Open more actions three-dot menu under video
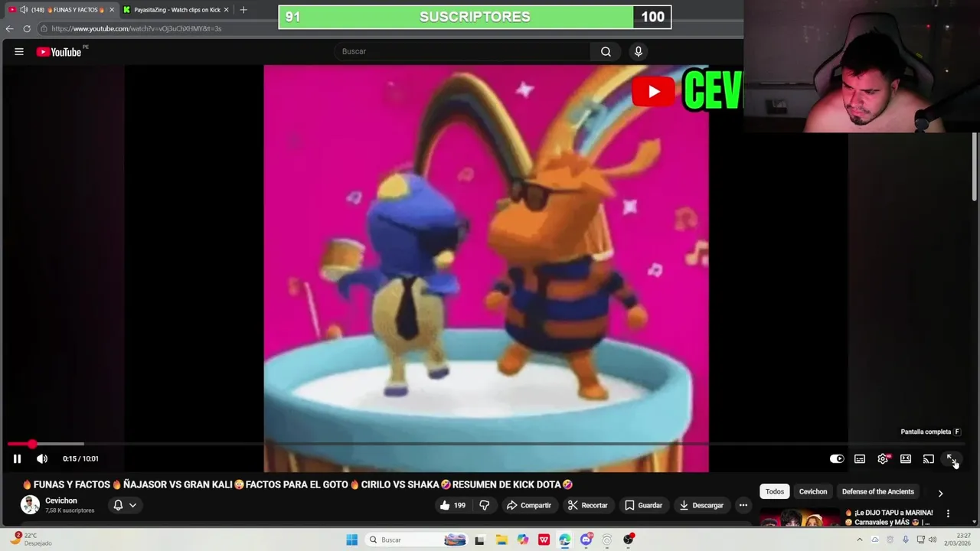The height and width of the screenshot is (551, 980). point(743,505)
